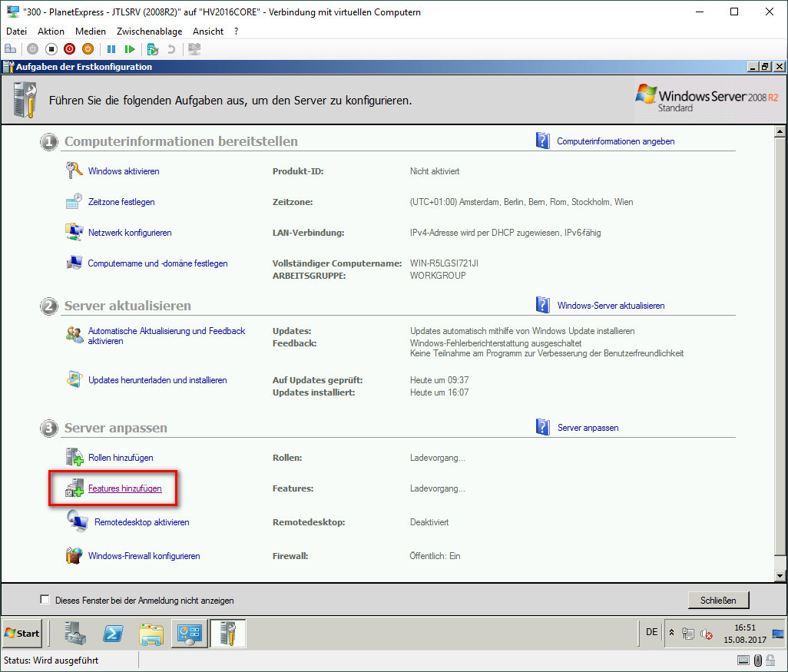Check 'Dieses Fenster bei der Anmeldung nicht anzeigen'

(45, 600)
